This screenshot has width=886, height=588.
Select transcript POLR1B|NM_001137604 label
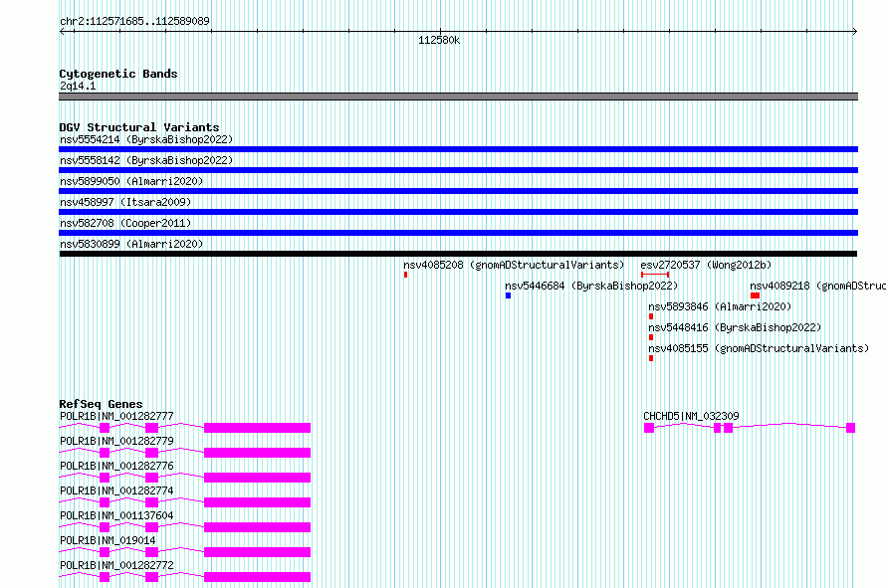tap(116, 515)
